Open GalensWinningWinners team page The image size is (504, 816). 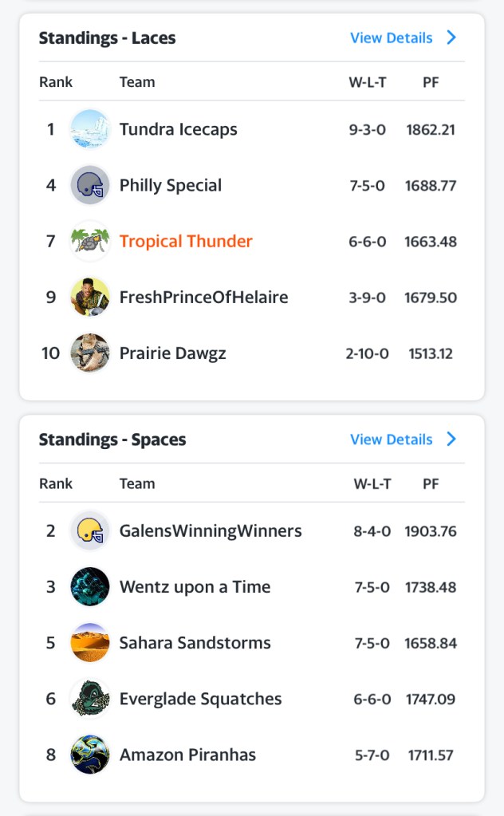click(211, 531)
